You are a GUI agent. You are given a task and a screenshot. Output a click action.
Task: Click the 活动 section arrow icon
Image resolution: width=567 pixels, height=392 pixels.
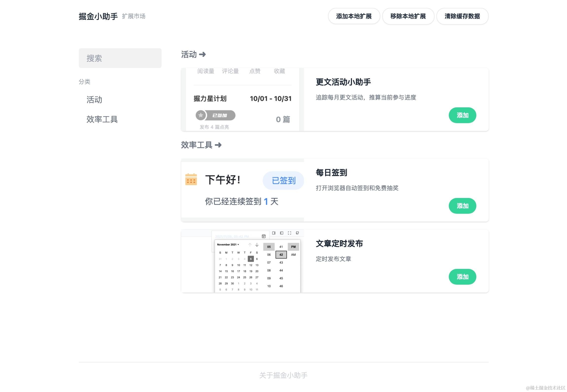click(202, 54)
